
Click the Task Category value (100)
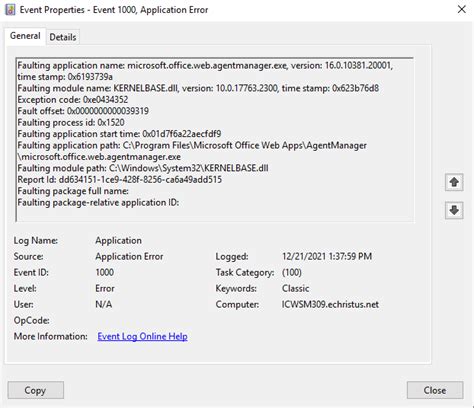pyautogui.click(x=292, y=272)
